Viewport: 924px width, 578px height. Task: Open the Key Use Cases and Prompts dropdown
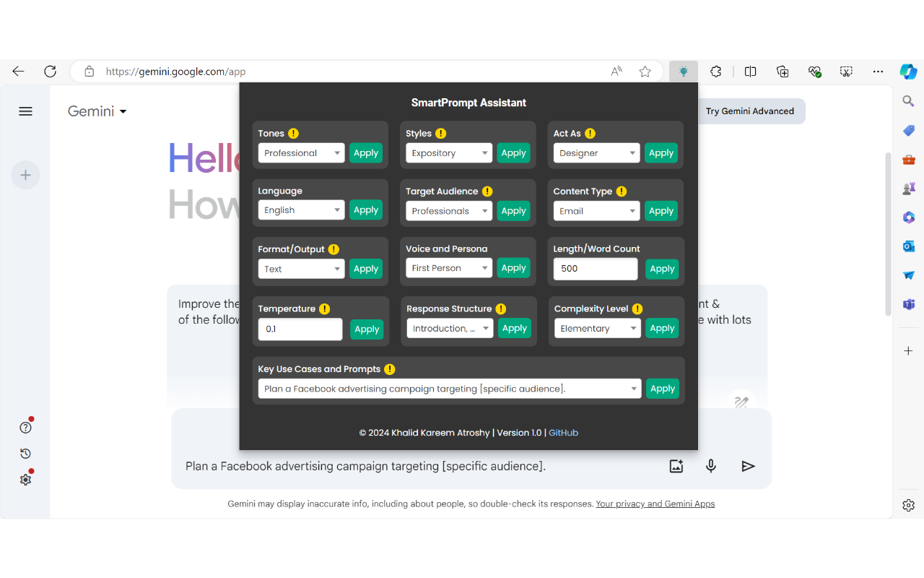coord(450,389)
